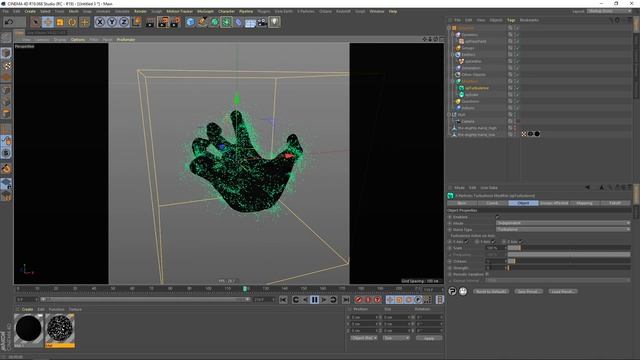Add a Cube primitive object
Image resolution: width=640 pixels, height=360 pixels.
point(190,22)
